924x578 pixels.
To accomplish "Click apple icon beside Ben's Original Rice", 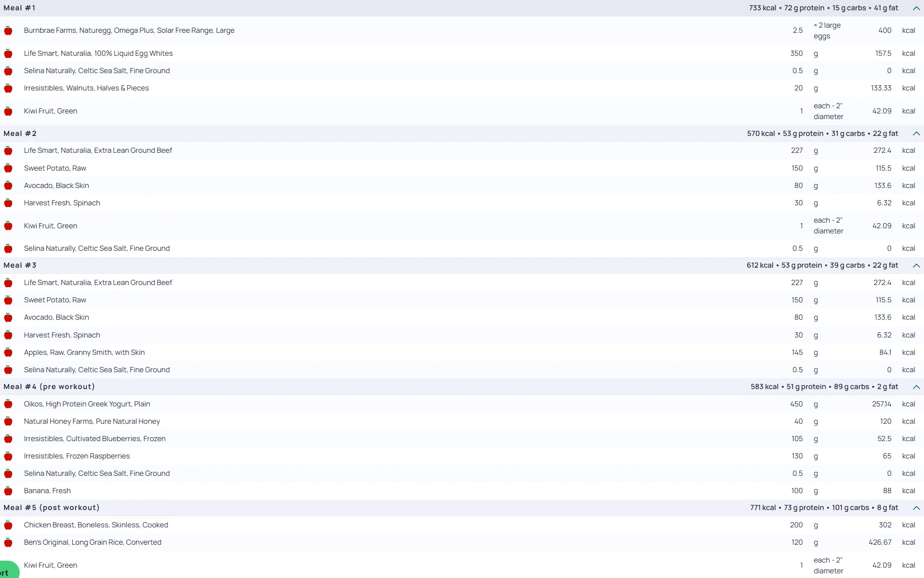I will coord(8,542).
